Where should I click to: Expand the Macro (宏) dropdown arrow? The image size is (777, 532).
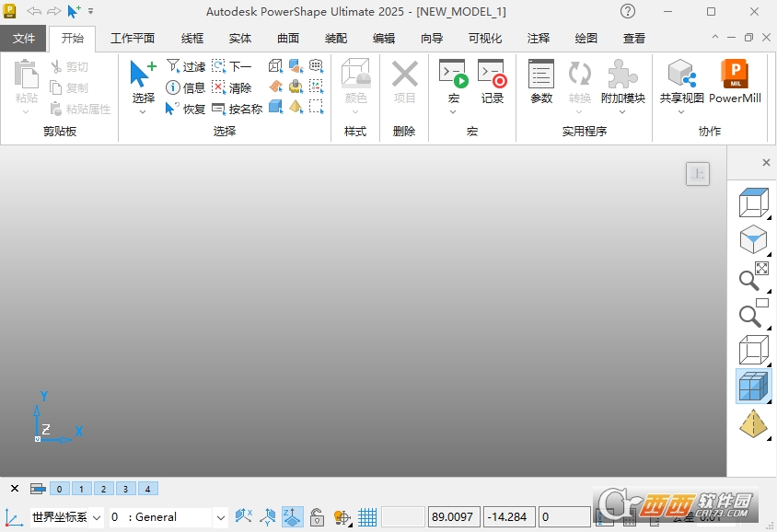453,112
